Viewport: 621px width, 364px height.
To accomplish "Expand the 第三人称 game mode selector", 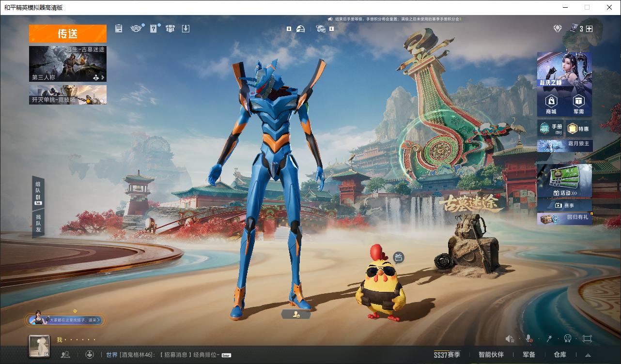I will [68, 64].
